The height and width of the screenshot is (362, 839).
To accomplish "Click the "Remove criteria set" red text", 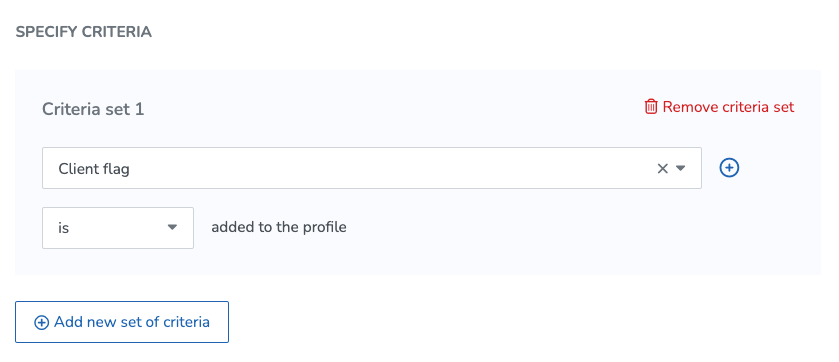I will [728, 107].
